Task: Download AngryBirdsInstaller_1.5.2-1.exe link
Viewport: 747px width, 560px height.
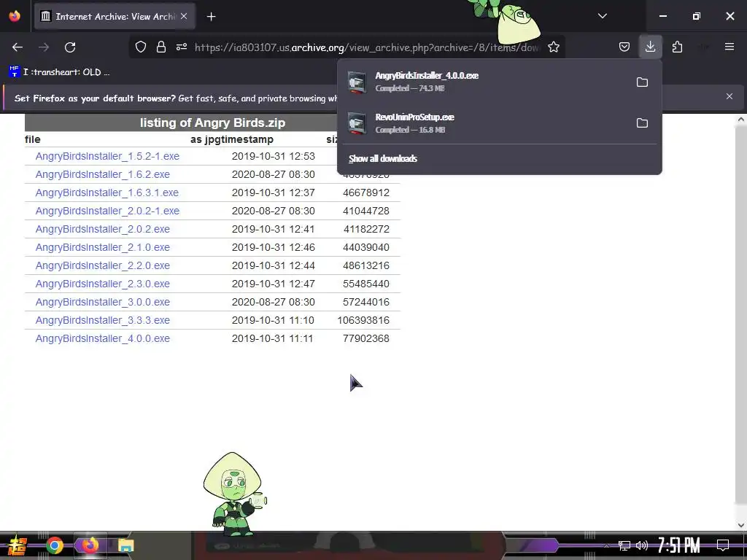Action: [x=107, y=156]
